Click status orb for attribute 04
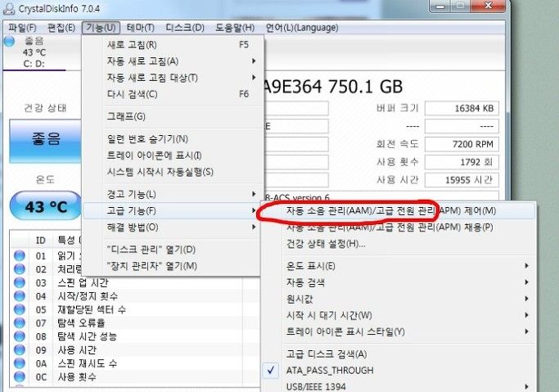Screen dimensions: 559x392 click(x=20, y=295)
